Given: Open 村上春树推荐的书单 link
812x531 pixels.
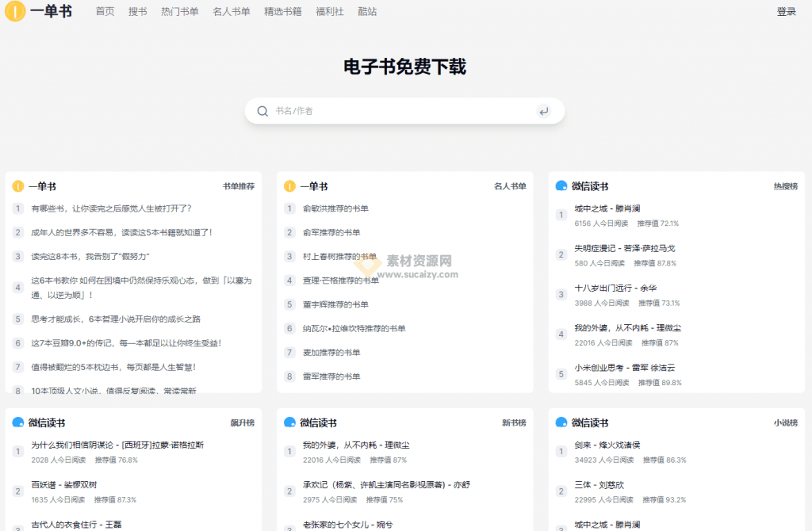Looking at the screenshot, I should pyautogui.click(x=339, y=257).
